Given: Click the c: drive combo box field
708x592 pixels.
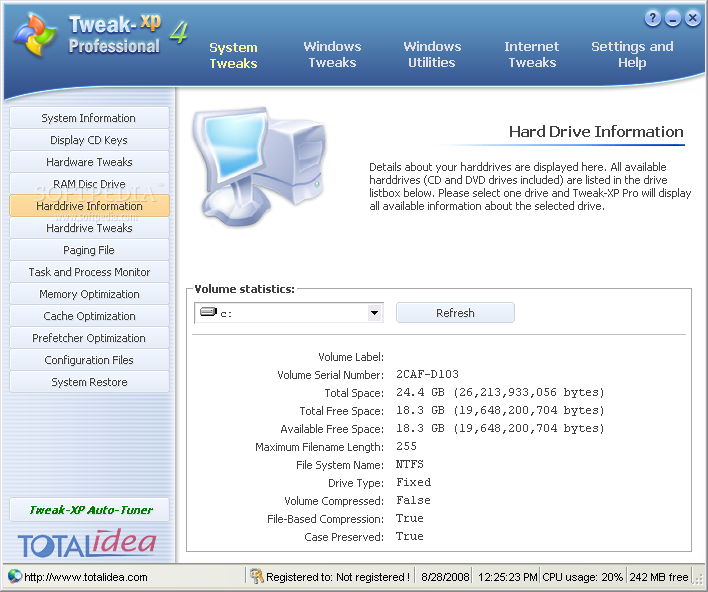Looking at the screenshot, I should pyautogui.click(x=289, y=312).
